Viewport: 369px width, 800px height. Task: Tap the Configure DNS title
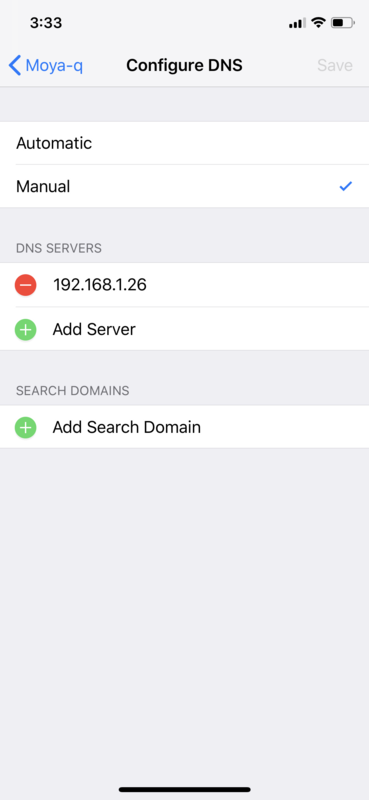[x=184, y=65]
